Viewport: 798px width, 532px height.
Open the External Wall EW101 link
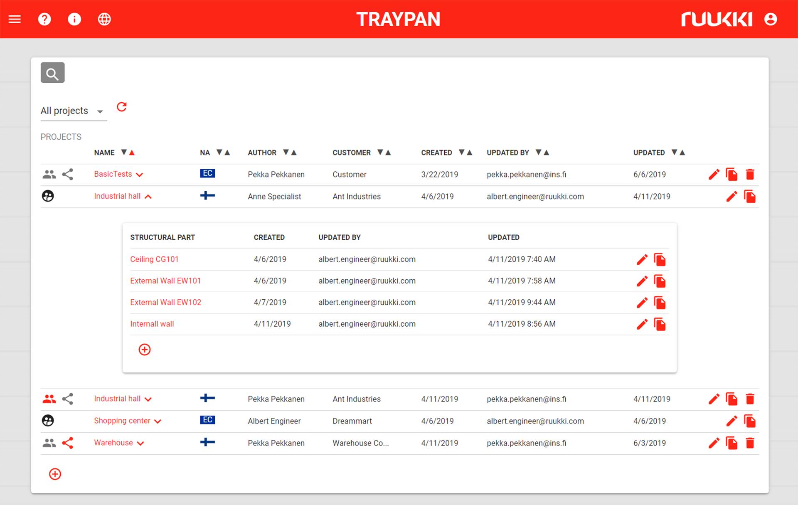pyautogui.click(x=165, y=281)
